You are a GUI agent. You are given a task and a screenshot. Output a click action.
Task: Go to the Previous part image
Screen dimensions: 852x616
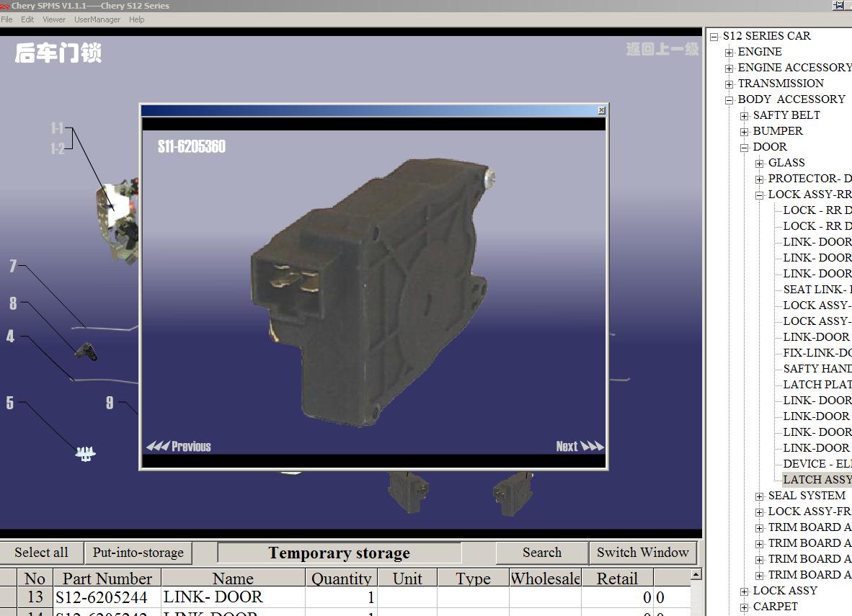(179, 447)
